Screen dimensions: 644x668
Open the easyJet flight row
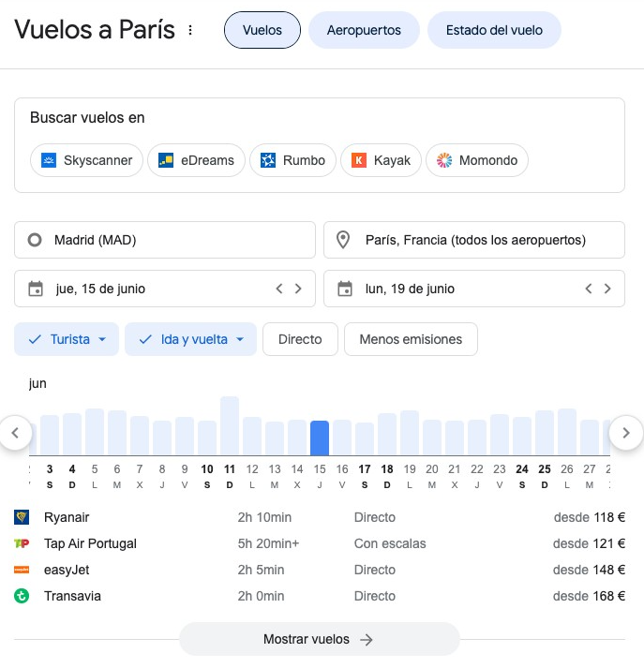[x=320, y=570]
